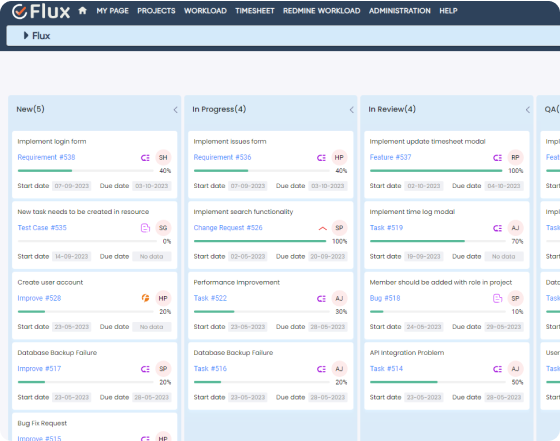Viewport: 560px width, 441px height.
Task: Open Task #519 link
Action: (x=386, y=227)
